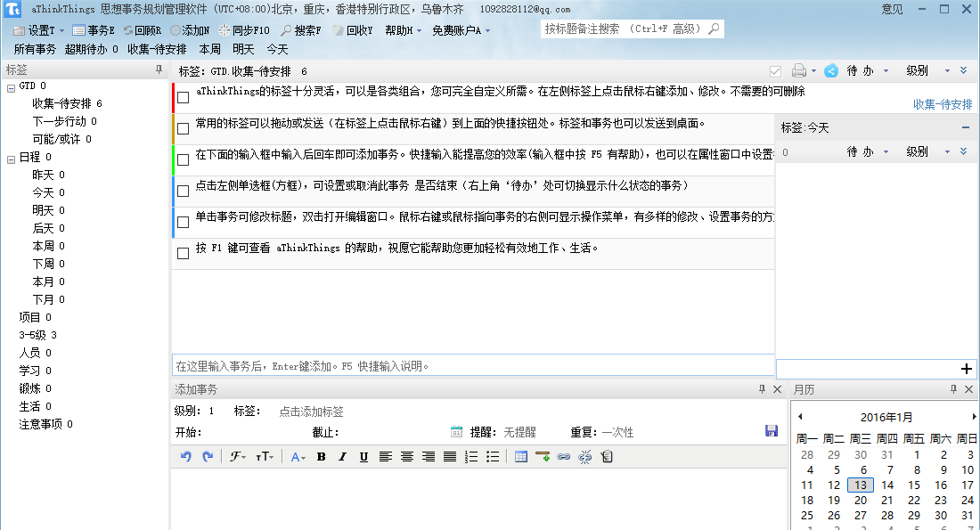Click the search magnifier in the search box

click(x=714, y=29)
